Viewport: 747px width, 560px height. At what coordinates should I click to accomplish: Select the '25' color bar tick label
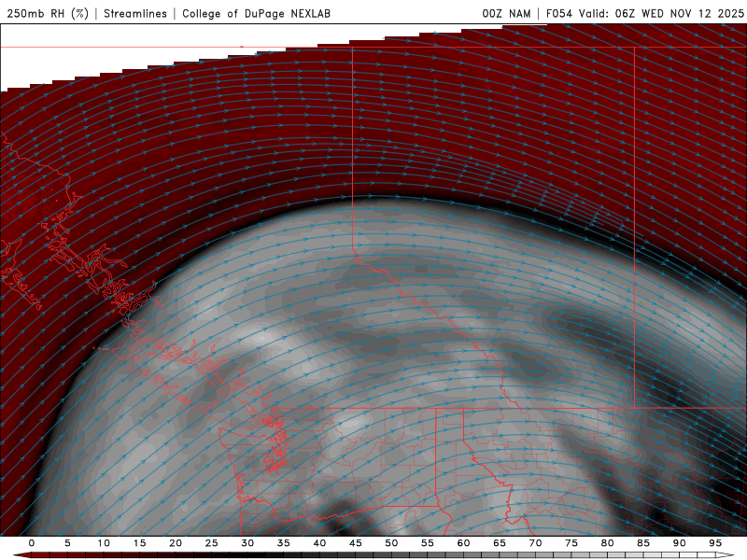point(212,543)
